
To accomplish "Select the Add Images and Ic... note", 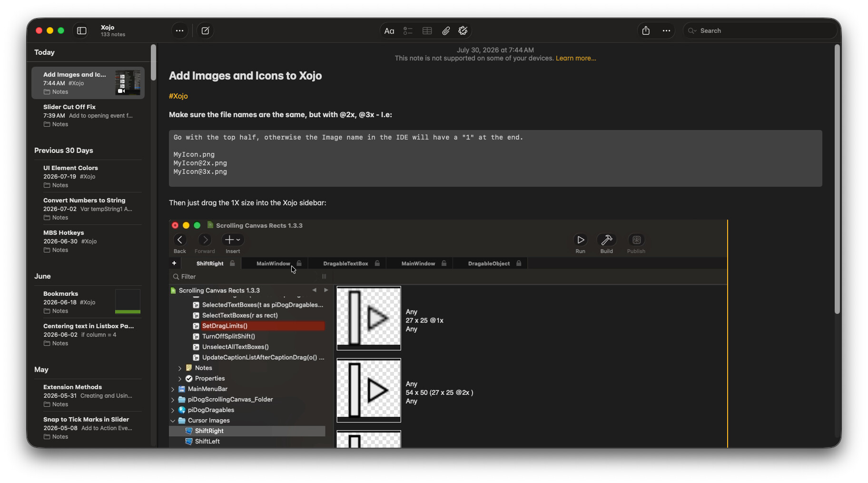I will 88,83.
